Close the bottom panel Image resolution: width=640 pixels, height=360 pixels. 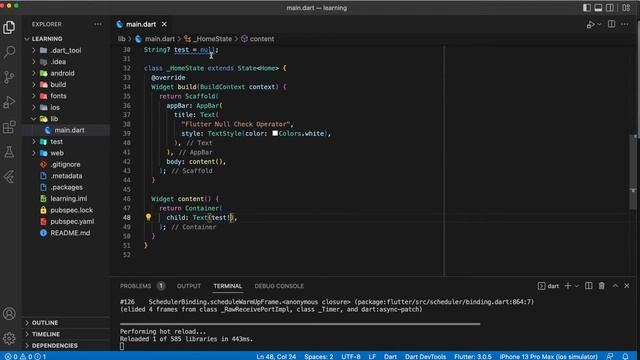tap(627, 286)
